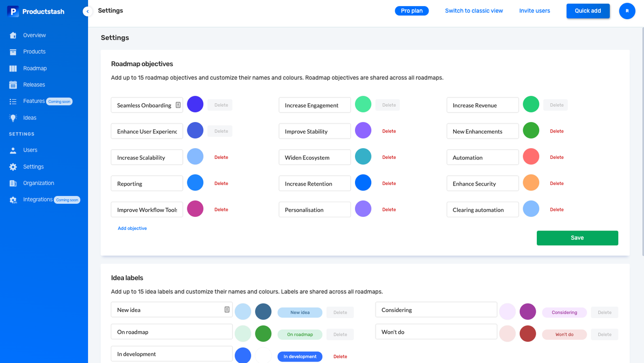Screen dimensions: 644x363
Task: Pick color for Automation objective
Action: tap(531, 157)
